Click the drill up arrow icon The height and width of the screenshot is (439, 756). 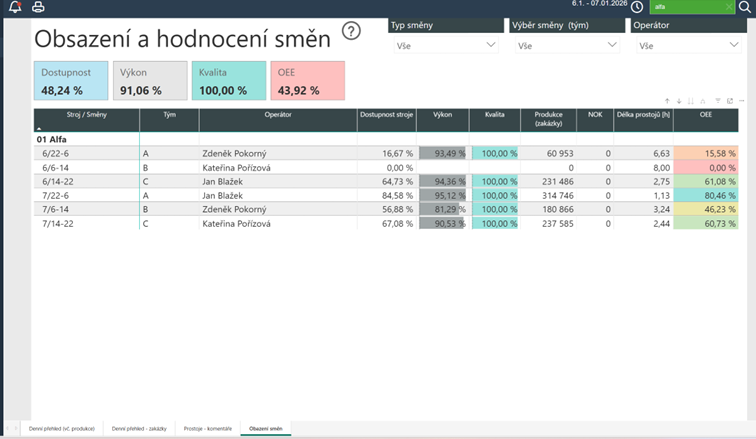667,101
